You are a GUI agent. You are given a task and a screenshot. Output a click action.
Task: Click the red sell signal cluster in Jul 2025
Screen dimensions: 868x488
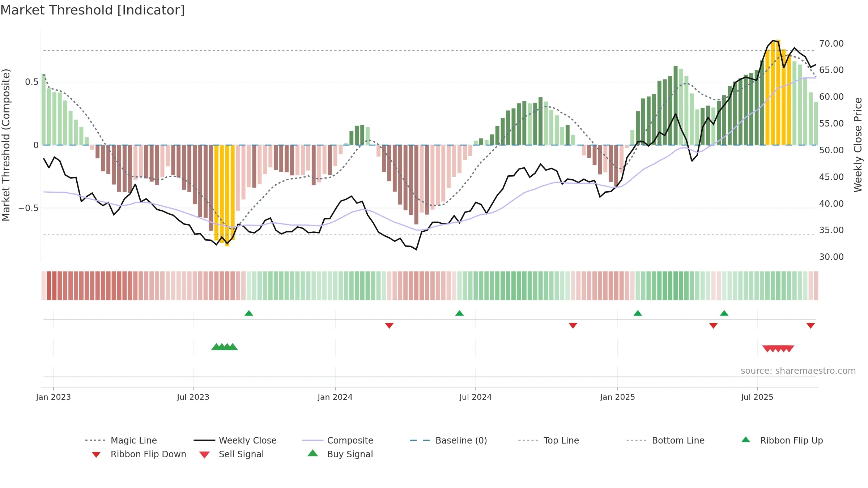coord(778,349)
